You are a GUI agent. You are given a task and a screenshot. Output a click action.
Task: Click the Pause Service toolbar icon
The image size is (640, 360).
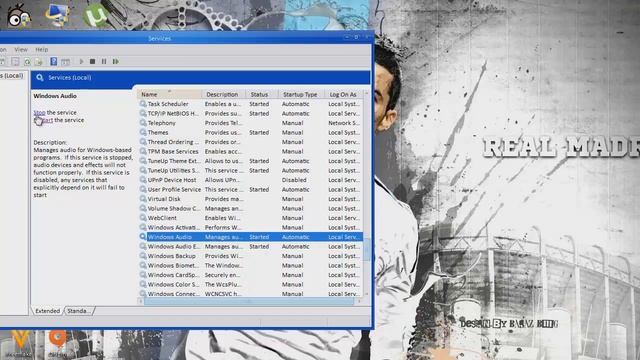(104, 61)
